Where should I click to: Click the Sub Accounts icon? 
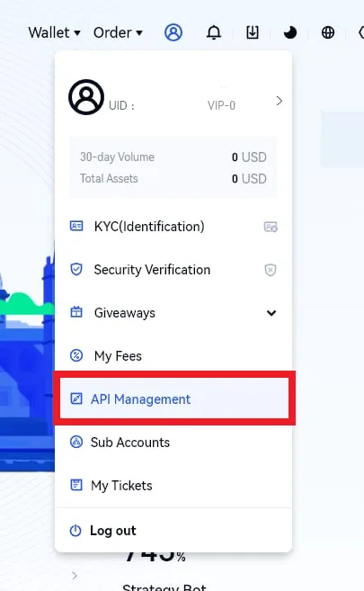coord(76,442)
